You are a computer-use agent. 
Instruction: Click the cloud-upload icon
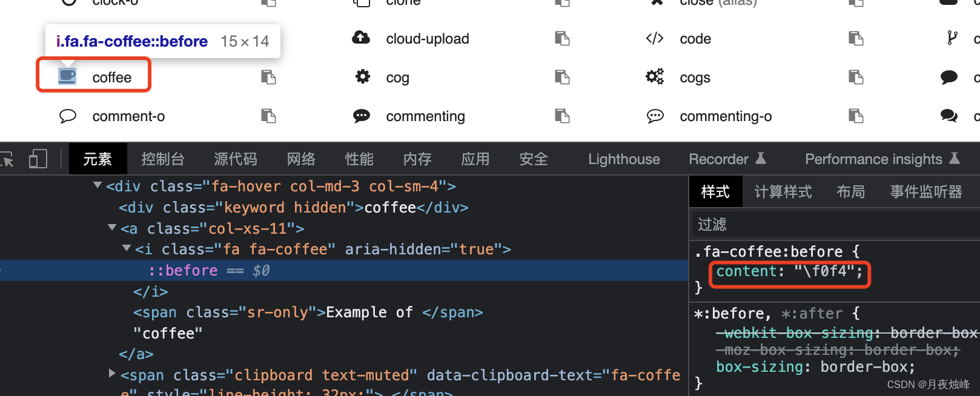coord(361,38)
